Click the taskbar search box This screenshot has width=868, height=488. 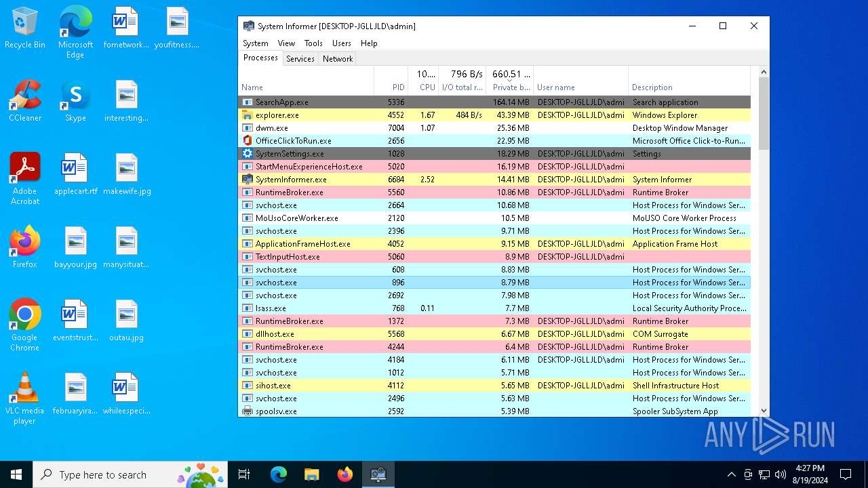130,474
